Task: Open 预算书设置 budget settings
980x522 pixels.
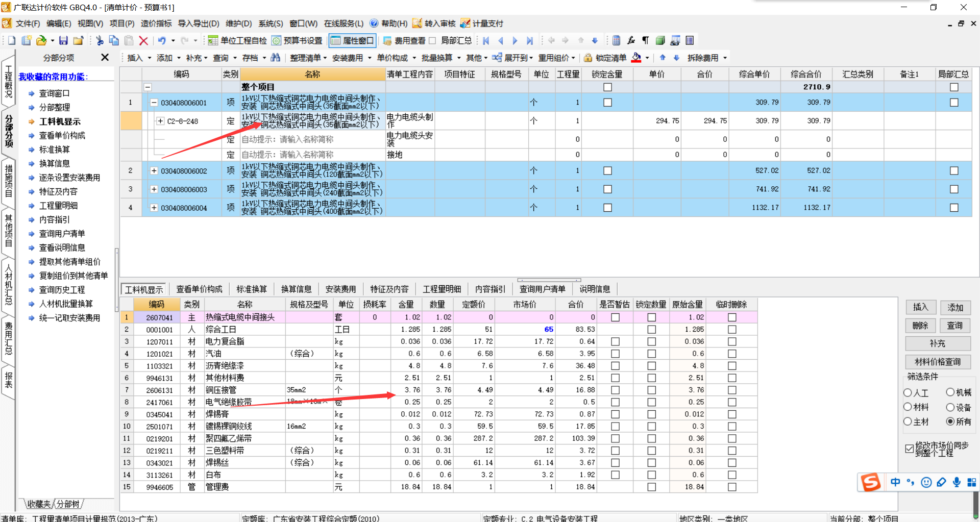Action: point(297,41)
